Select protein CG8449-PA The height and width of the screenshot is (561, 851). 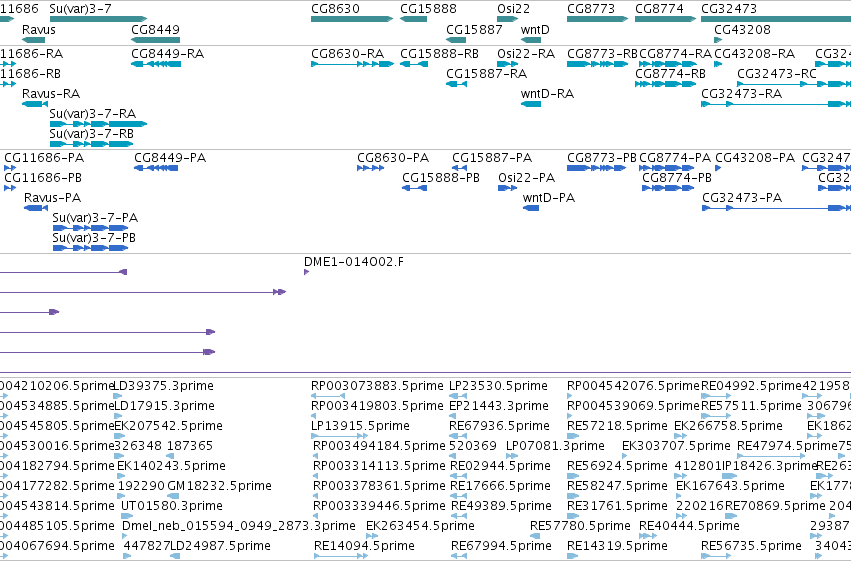[170, 158]
